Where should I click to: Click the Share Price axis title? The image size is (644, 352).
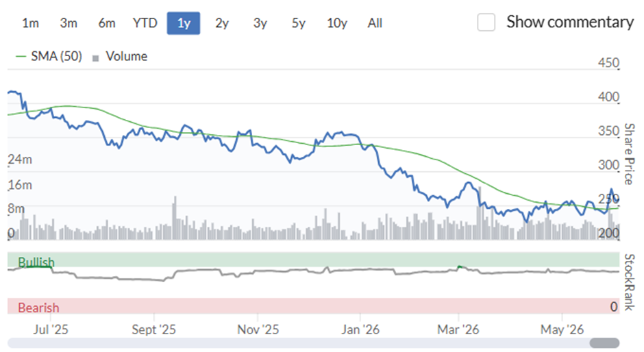pos(629,154)
